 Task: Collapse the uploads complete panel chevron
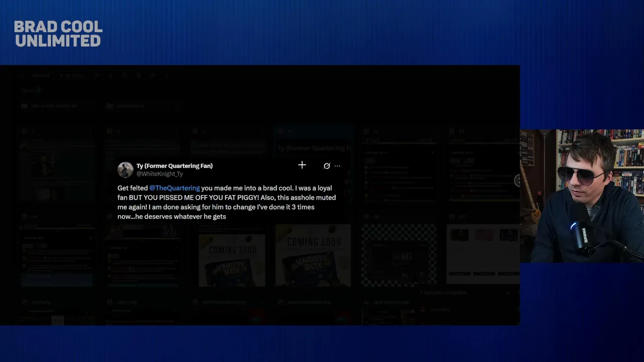click(507, 293)
